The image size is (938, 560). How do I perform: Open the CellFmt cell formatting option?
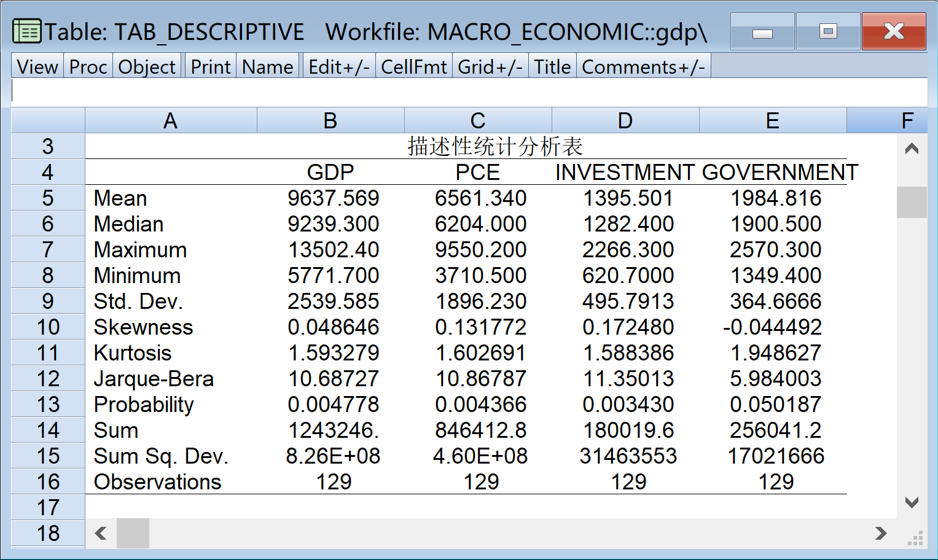pos(413,66)
